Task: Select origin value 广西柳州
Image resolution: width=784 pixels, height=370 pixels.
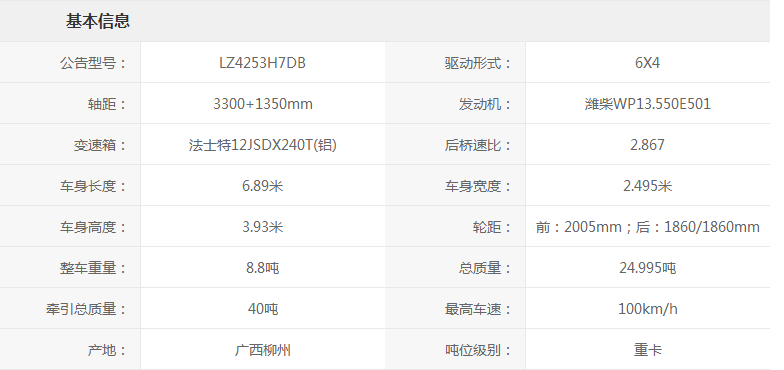Action: point(263,350)
